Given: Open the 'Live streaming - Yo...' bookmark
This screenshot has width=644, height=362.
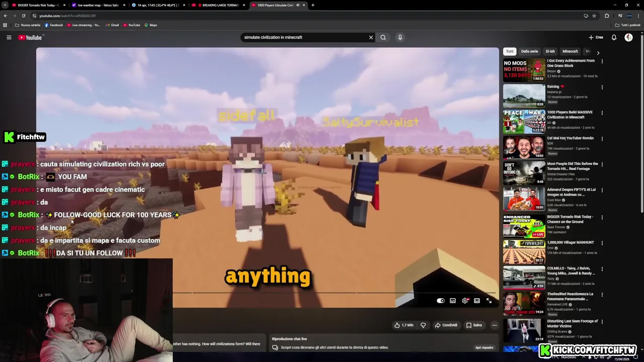Looking at the screenshot, I should pyautogui.click(x=84, y=25).
